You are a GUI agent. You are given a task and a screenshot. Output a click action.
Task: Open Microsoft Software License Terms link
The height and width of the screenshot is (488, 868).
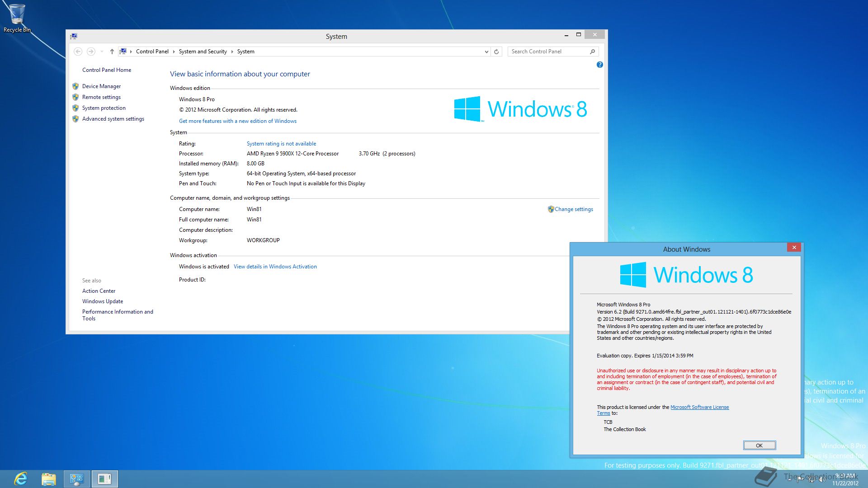tap(699, 407)
